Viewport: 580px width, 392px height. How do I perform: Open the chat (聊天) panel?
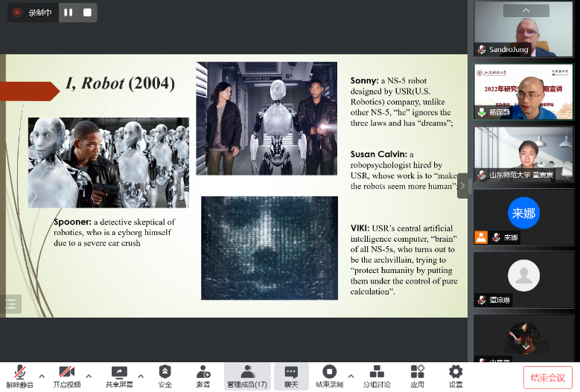(291, 376)
